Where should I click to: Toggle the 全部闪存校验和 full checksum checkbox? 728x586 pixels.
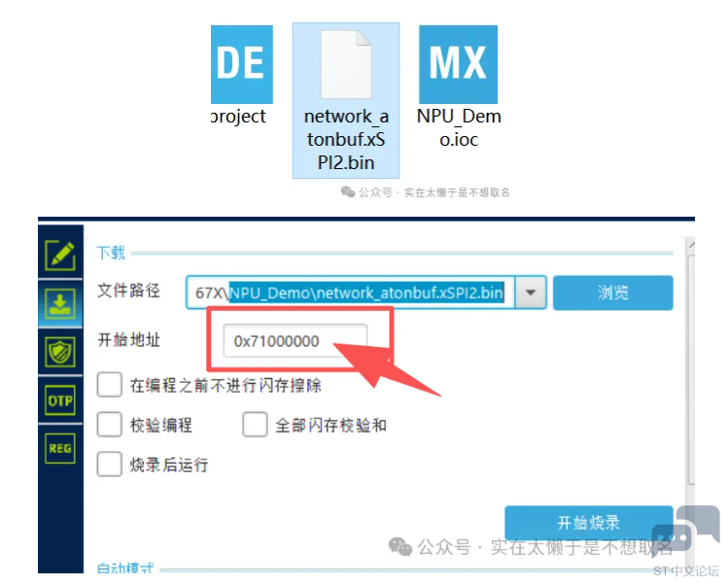255,425
